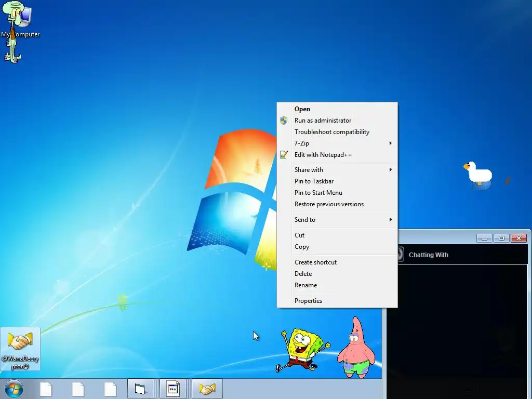Maximize the Chatting With window
Viewport: 532px width, 399px height.
(x=501, y=238)
